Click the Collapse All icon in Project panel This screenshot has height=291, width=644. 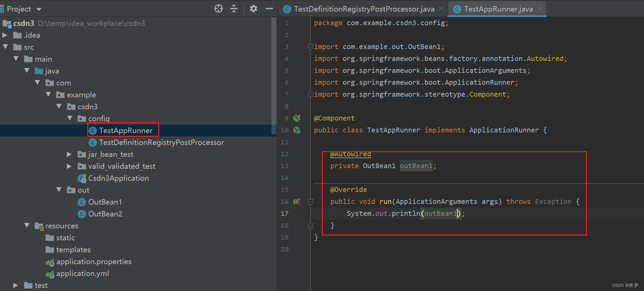(x=234, y=9)
